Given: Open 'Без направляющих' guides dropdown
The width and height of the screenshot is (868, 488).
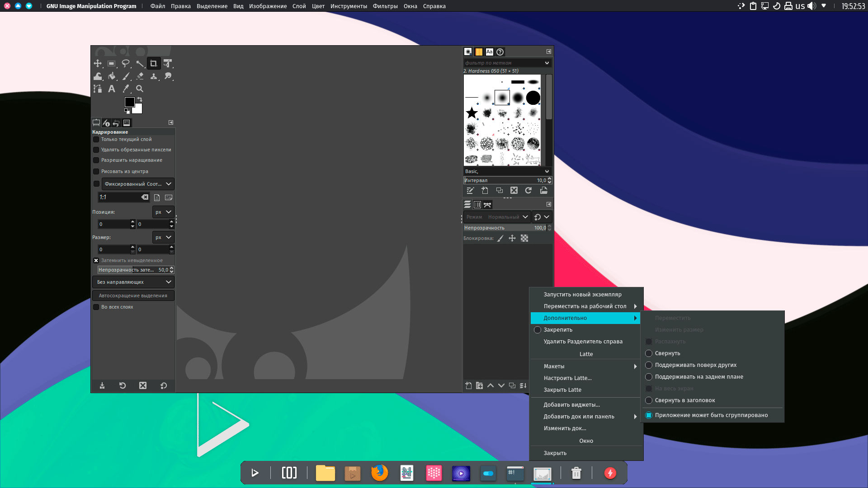Looking at the screenshot, I should pyautogui.click(x=133, y=282).
